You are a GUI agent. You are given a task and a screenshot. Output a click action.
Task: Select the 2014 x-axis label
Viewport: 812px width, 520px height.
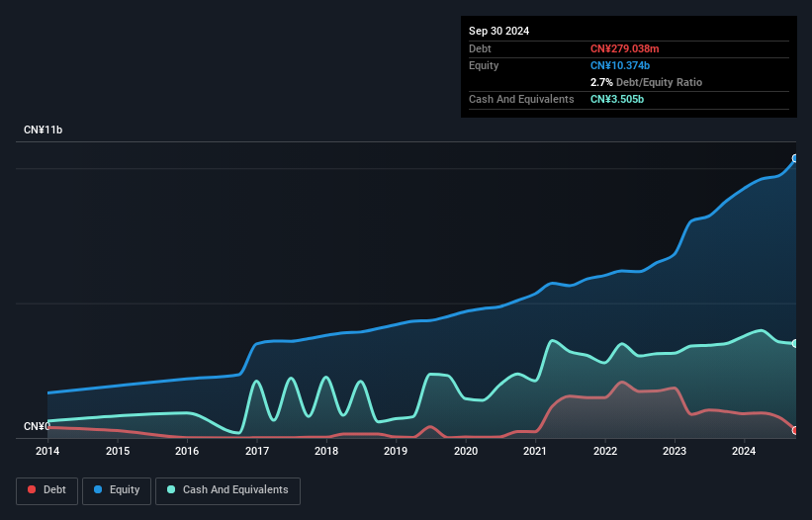(x=47, y=452)
